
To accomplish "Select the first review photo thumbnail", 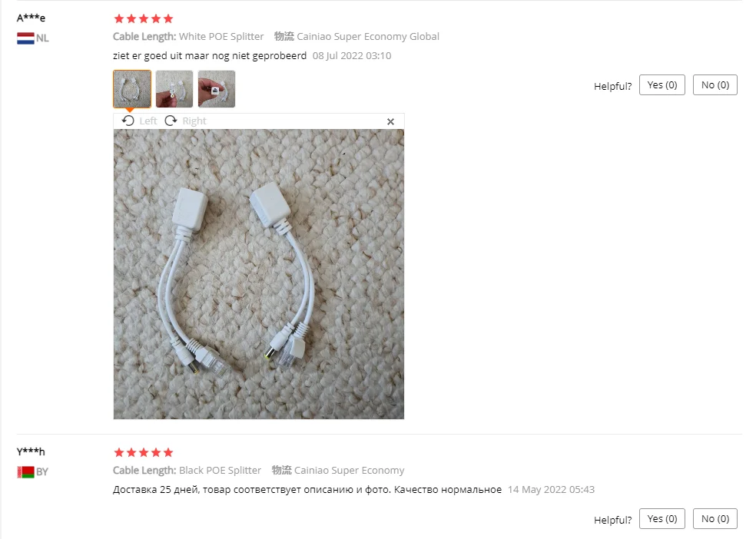I will [x=132, y=89].
